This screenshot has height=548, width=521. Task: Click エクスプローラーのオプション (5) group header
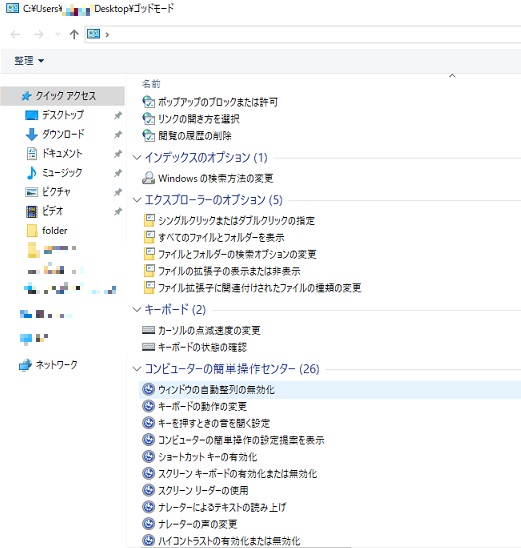214,200
